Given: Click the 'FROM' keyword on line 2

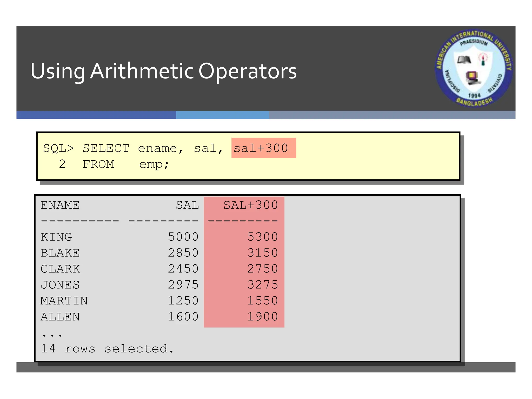Looking at the screenshot, I should coord(98,164).
